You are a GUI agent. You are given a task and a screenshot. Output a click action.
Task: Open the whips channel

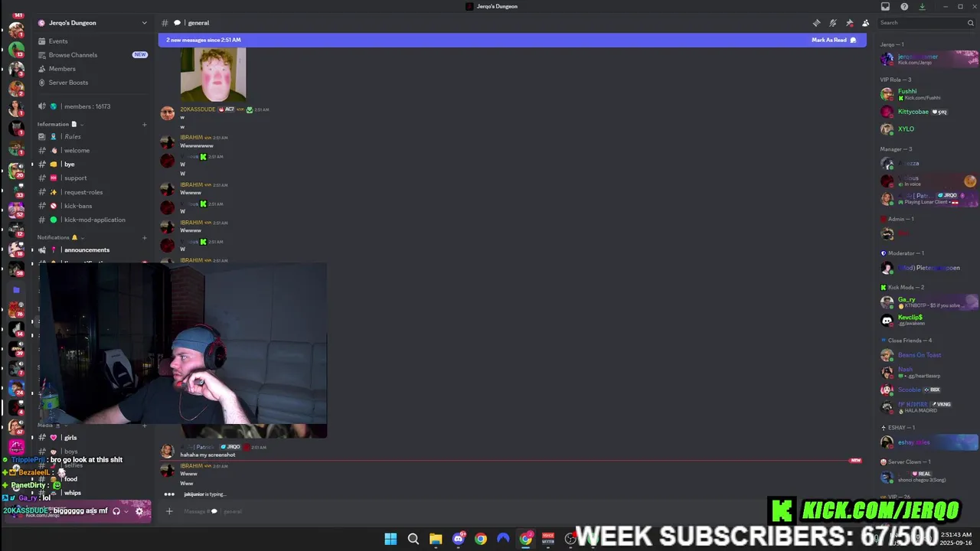[93, 493]
